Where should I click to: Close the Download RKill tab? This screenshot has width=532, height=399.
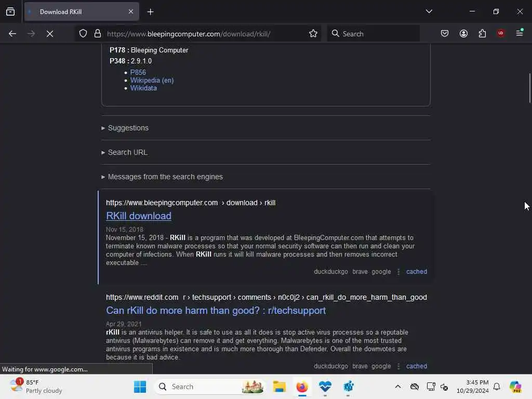click(130, 12)
